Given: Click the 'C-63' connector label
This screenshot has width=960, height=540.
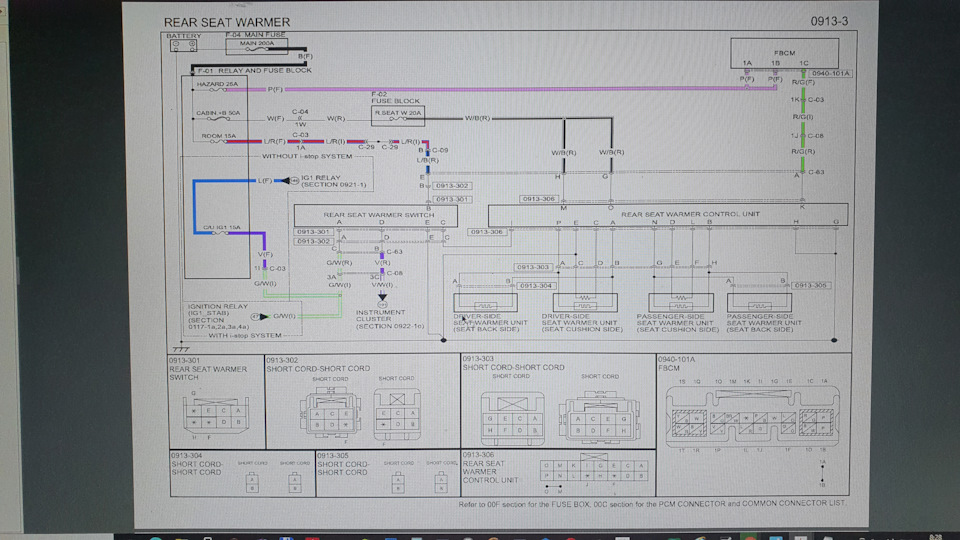Looking at the screenshot, I should (x=394, y=252).
